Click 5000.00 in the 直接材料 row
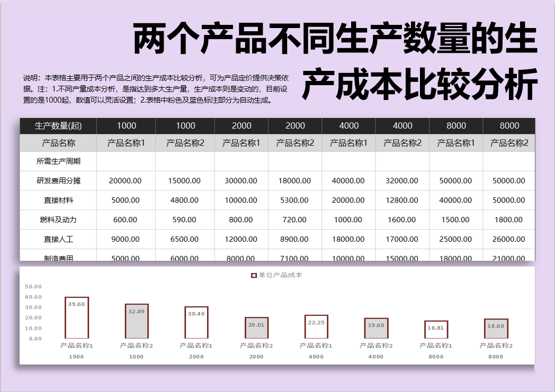The image size is (555, 392). (x=126, y=200)
